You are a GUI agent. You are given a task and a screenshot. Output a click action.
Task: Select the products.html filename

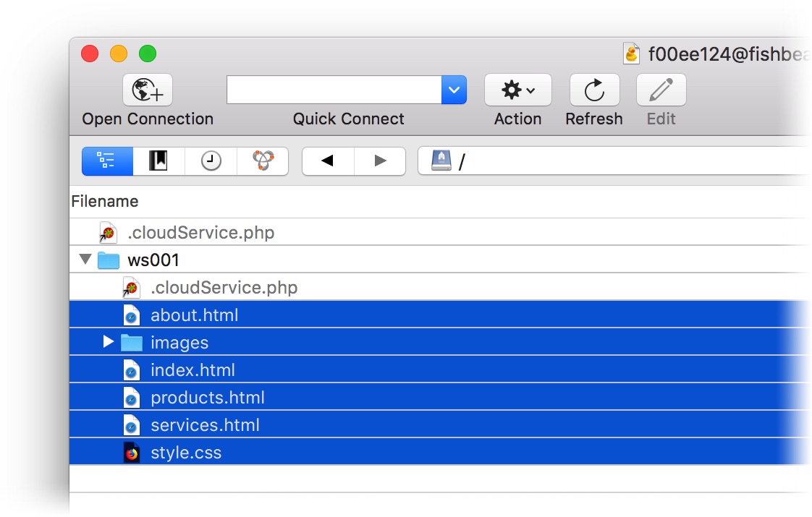pos(208,398)
